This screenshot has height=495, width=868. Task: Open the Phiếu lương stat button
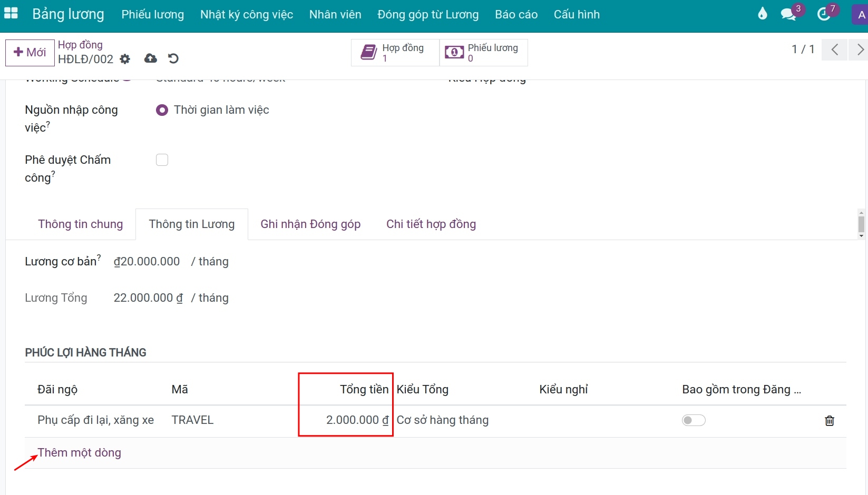pos(484,53)
